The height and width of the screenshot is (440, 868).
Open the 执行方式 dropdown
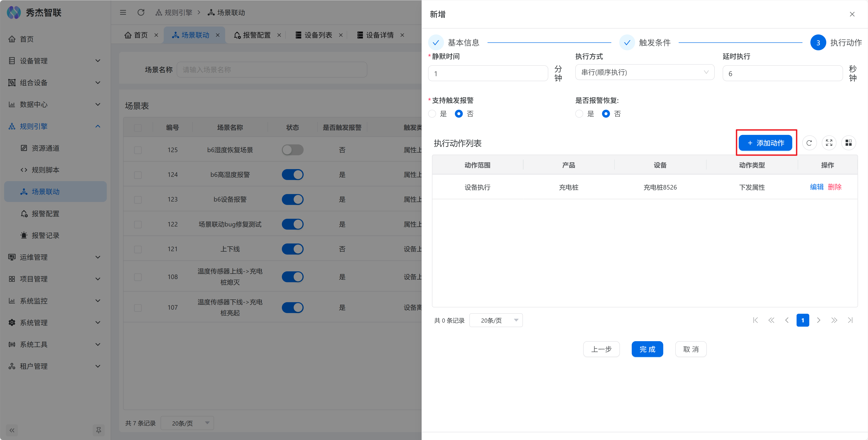point(644,73)
